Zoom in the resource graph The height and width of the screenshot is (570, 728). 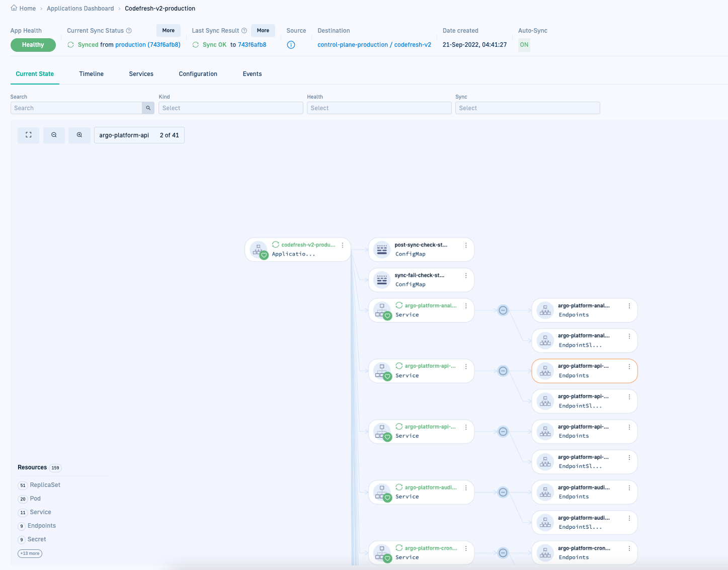tap(79, 135)
